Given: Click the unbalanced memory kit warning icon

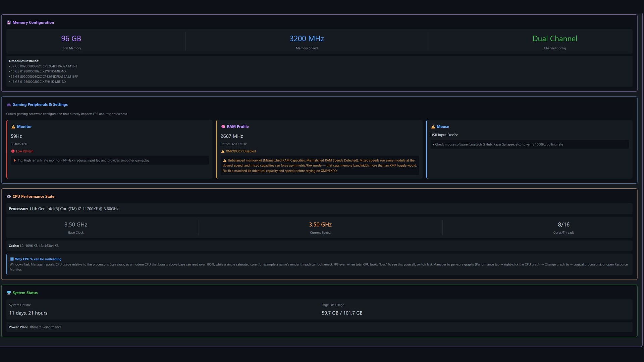Looking at the screenshot, I should point(225,160).
